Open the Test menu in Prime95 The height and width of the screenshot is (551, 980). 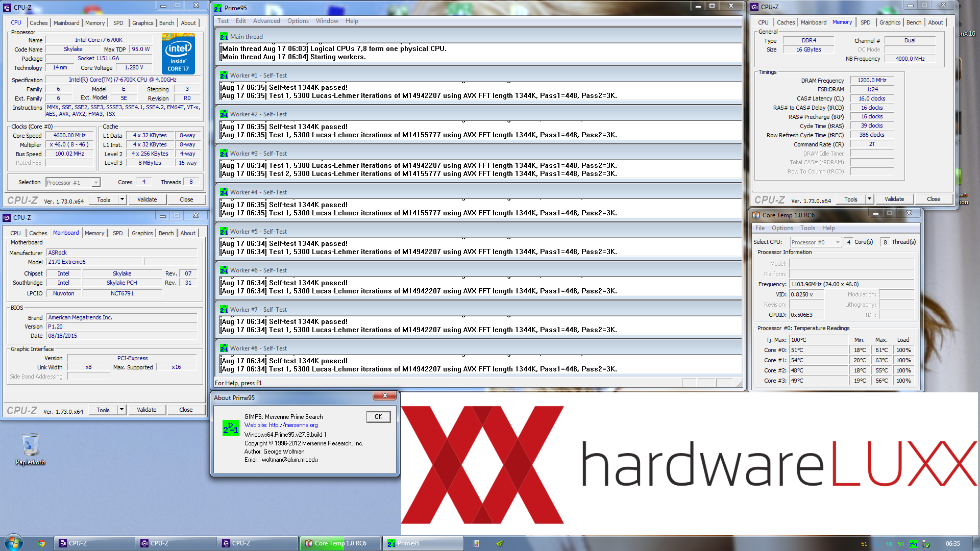(223, 21)
